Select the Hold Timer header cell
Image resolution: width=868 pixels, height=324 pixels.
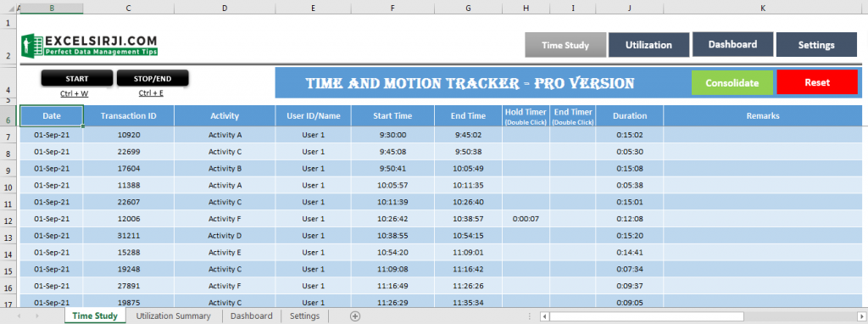pyautogui.click(x=526, y=115)
